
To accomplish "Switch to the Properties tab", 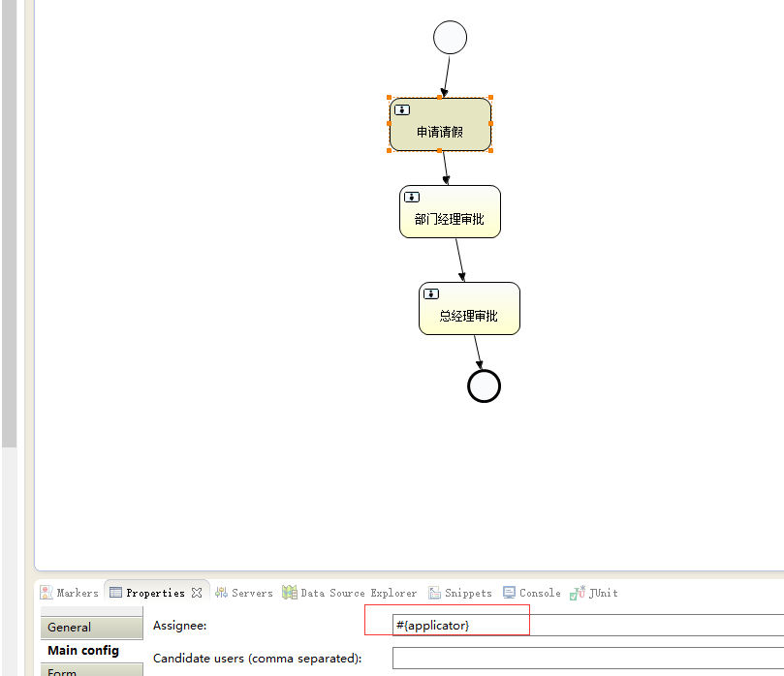I will pos(155,593).
